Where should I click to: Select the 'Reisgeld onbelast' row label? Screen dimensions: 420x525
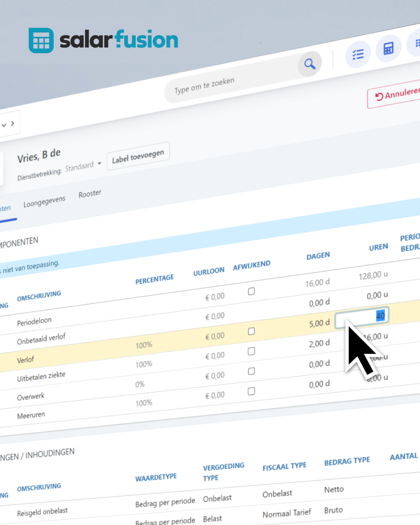(42, 512)
